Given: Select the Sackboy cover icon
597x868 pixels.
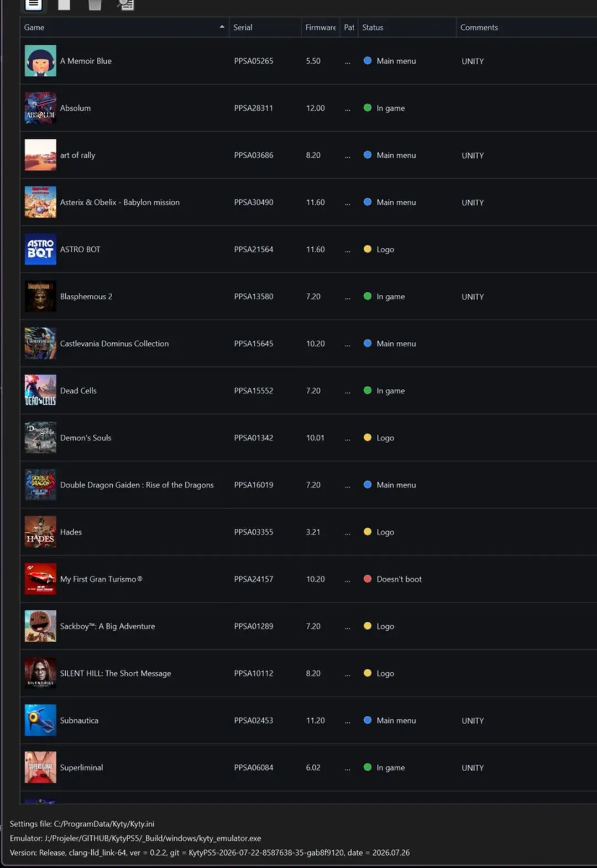Looking at the screenshot, I should tap(40, 626).
